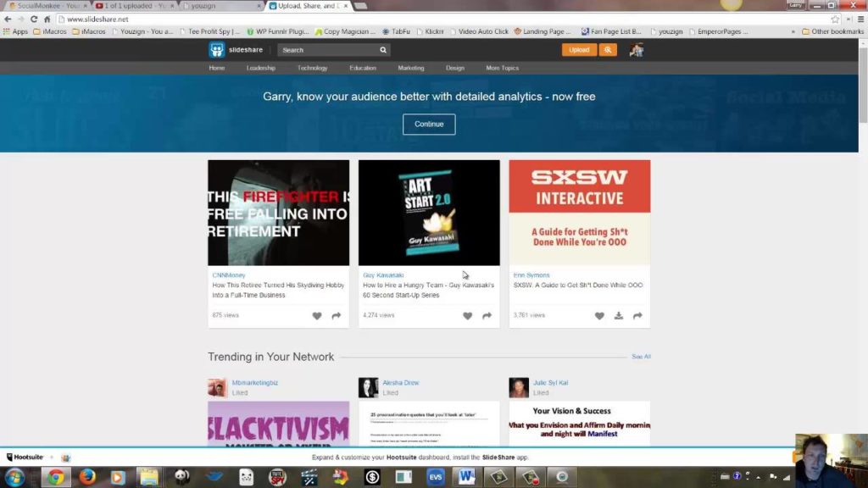Screen dimensions: 868x488
Task: Open Microsoft Word from the taskbar
Action: [x=466, y=477]
